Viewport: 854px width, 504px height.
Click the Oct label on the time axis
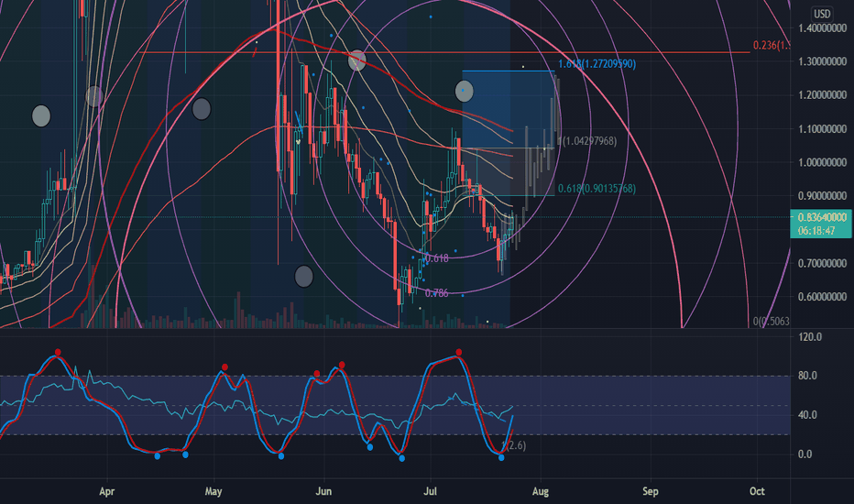[757, 491]
